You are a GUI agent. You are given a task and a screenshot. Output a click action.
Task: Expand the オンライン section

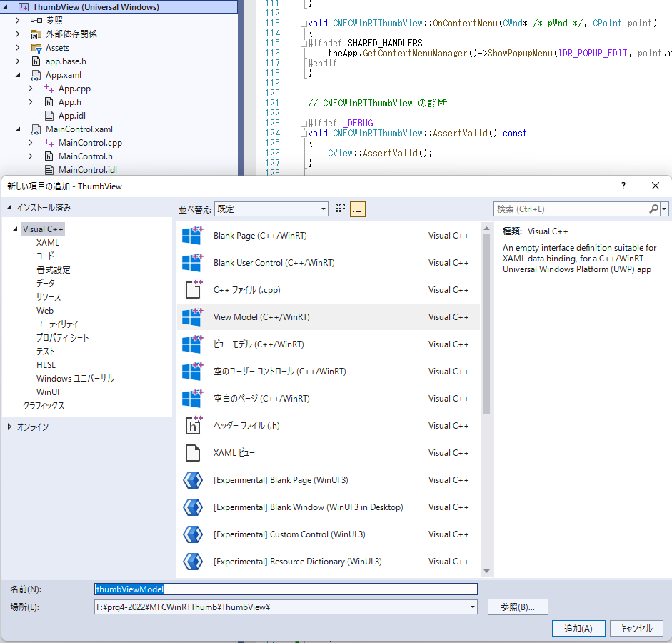click(x=9, y=427)
